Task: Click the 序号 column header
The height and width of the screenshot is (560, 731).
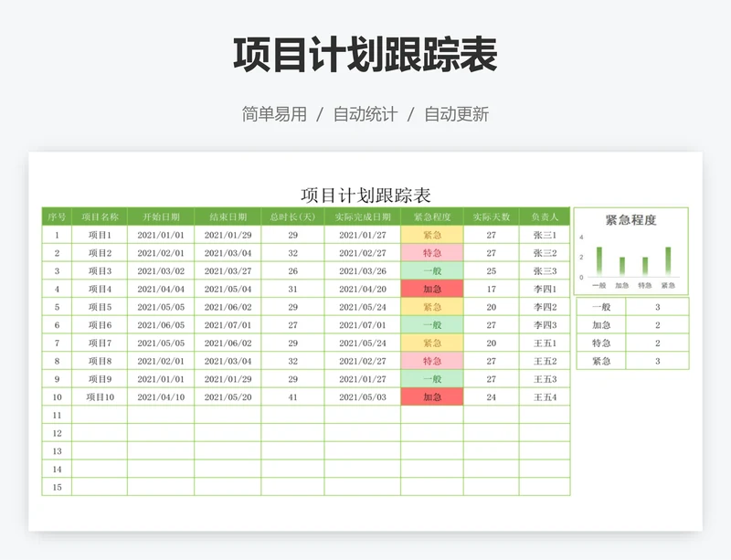Action: [57, 217]
